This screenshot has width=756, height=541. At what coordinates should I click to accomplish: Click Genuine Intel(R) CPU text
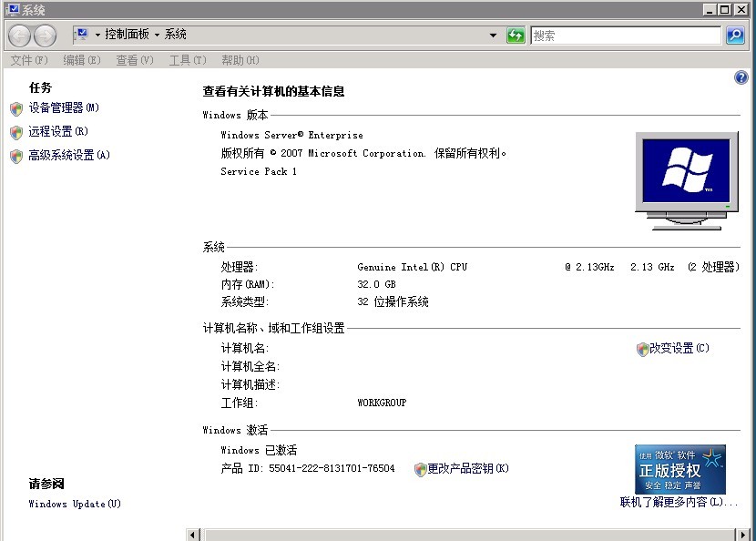pyautogui.click(x=413, y=267)
